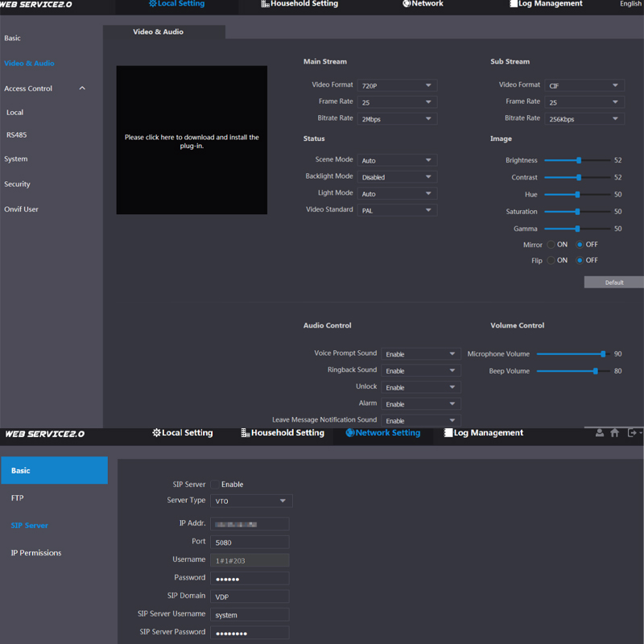
Task: Open the Unlock sound dropdown
Action: (x=421, y=388)
